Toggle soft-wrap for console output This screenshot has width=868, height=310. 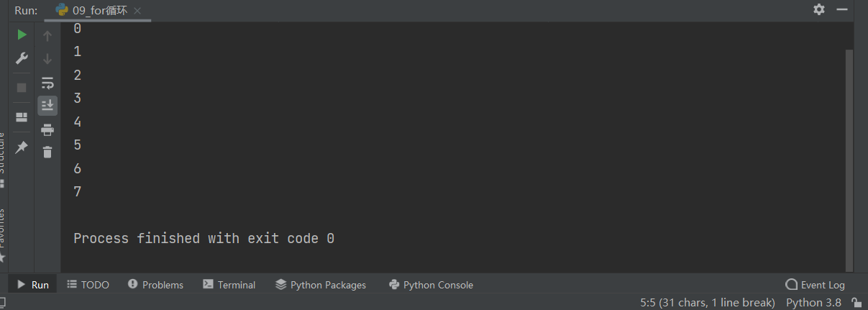pos(47,83)
